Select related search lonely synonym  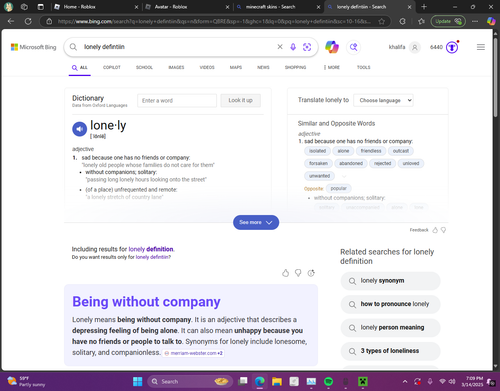click(x=390, y=281)
